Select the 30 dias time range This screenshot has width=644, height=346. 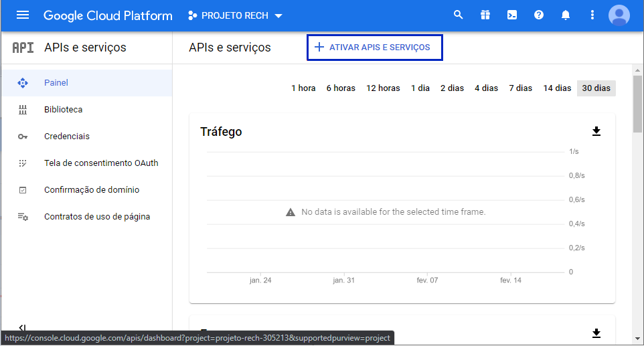coord(596,88)
